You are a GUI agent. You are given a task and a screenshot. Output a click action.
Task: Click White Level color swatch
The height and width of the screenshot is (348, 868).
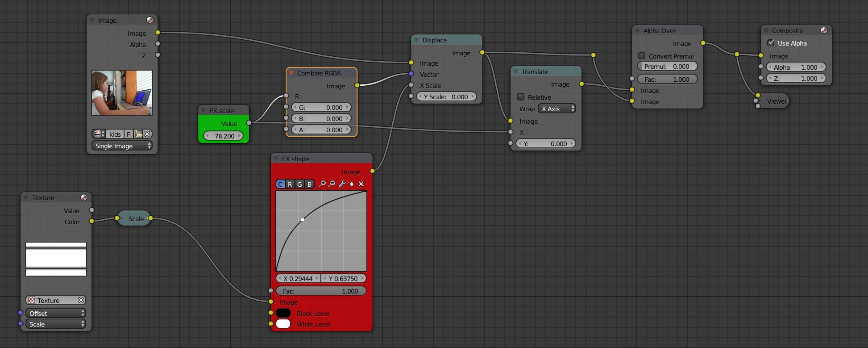click(283, 324)
